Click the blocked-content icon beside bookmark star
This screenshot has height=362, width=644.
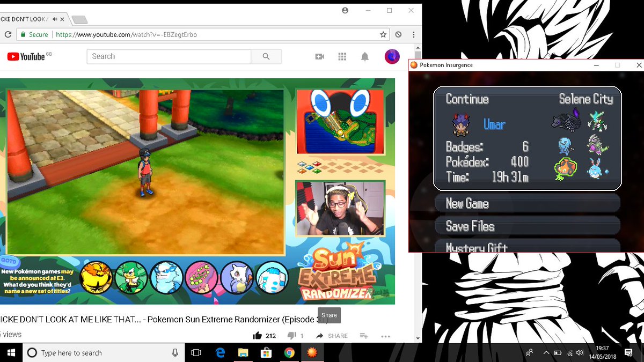(x=398, y=34)
